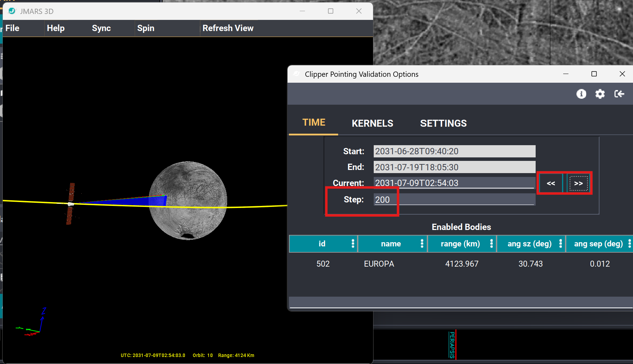633x364 pixels.
Task: Sort table by the ang sep (deg) header
Action: pos(598,244)
